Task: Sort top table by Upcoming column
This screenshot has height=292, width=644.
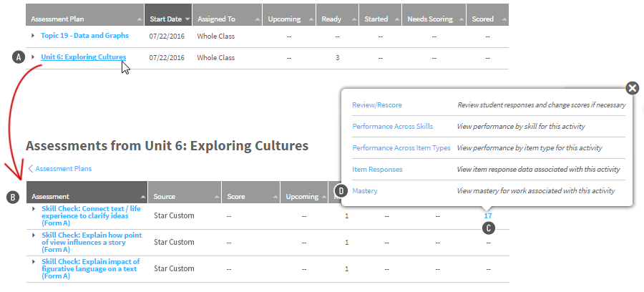Action: click(289, 15)
